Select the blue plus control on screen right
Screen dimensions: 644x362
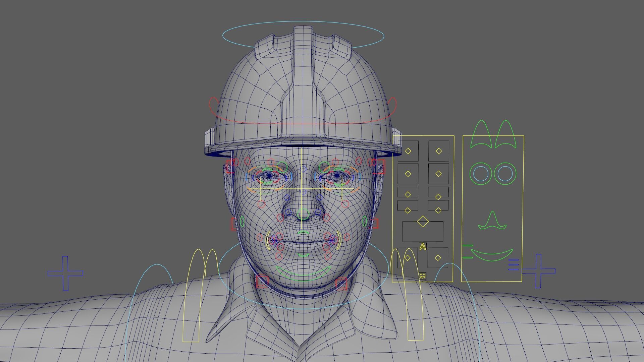tap(538, 271)
